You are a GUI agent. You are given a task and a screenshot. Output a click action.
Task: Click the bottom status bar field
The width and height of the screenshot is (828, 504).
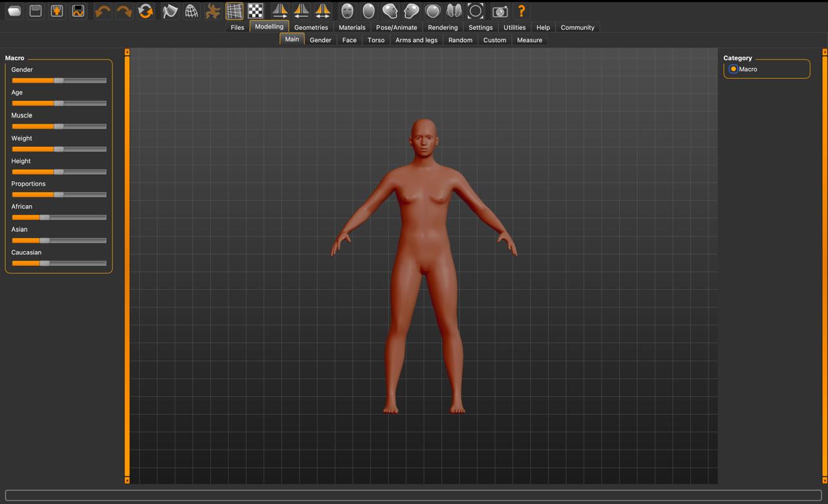(413, 496)
